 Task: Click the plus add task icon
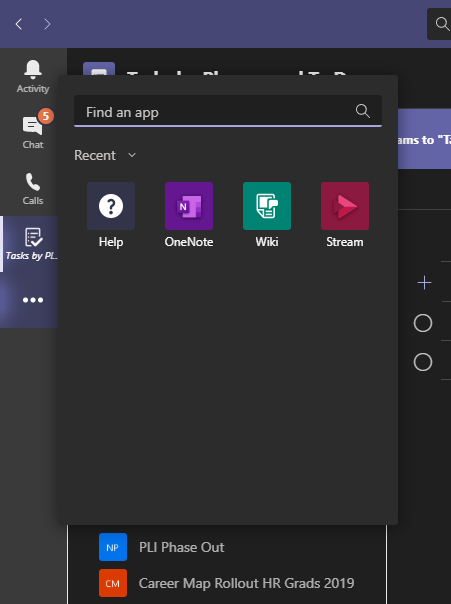tap(424, 283)
